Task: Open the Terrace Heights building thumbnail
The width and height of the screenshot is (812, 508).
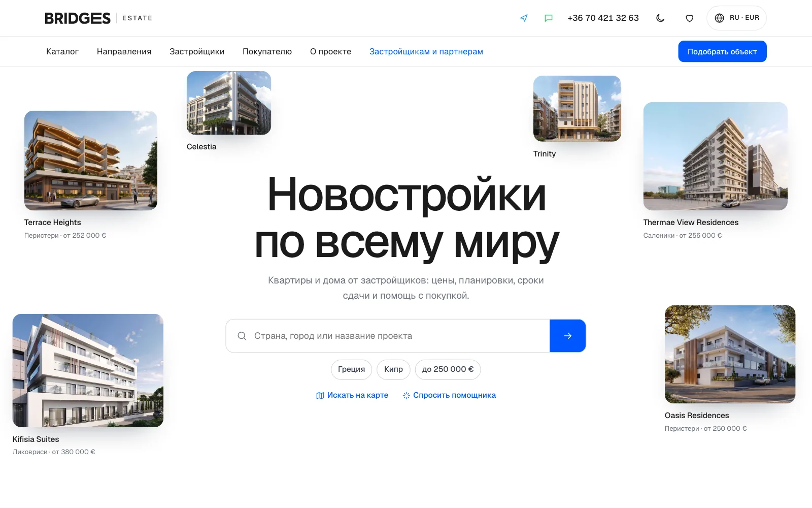Action: [x=91, y=161]
